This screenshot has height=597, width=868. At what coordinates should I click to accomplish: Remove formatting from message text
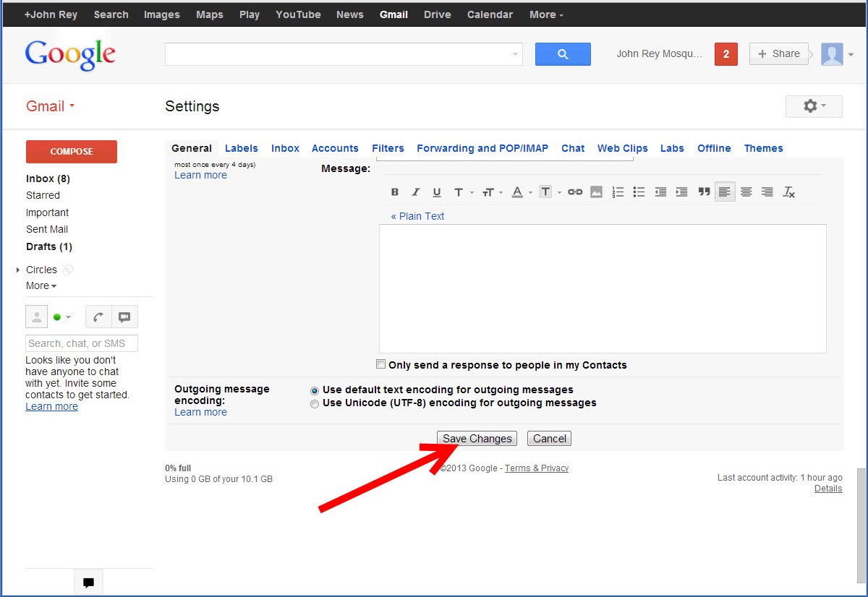click(789, 192)
